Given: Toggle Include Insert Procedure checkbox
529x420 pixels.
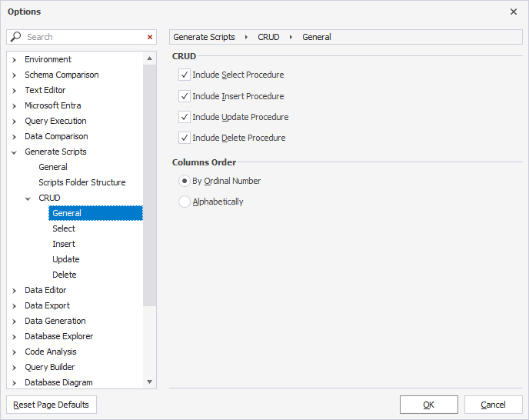Looking at the screenshot, I should [x=185, y=96].
